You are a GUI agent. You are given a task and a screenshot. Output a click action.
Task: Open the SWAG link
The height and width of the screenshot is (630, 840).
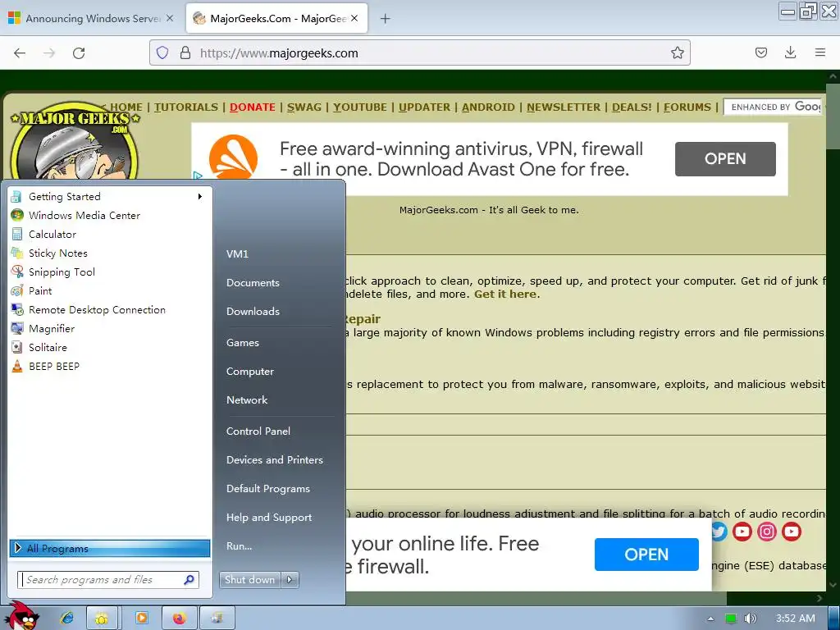click(304, 107)
